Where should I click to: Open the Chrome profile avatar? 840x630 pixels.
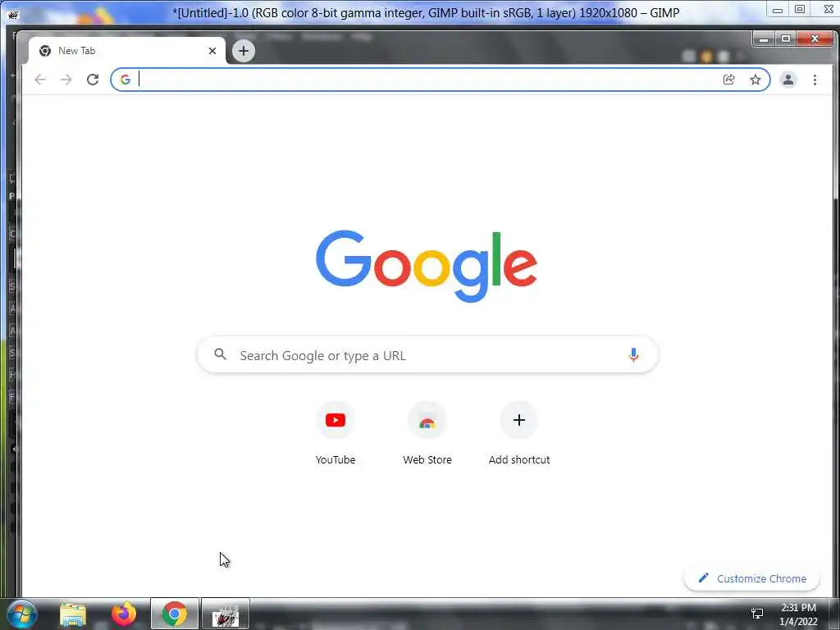tap(788, 80)
